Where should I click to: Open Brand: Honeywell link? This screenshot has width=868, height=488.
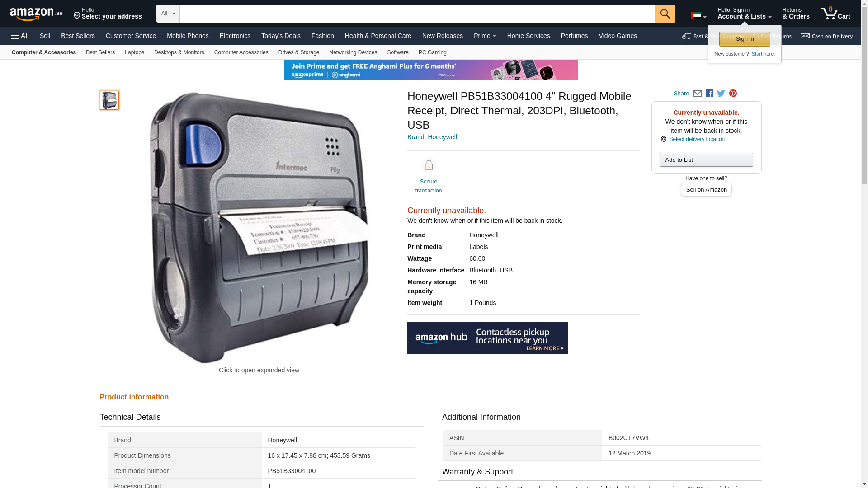pyautogui.click(x=432, y=137)
